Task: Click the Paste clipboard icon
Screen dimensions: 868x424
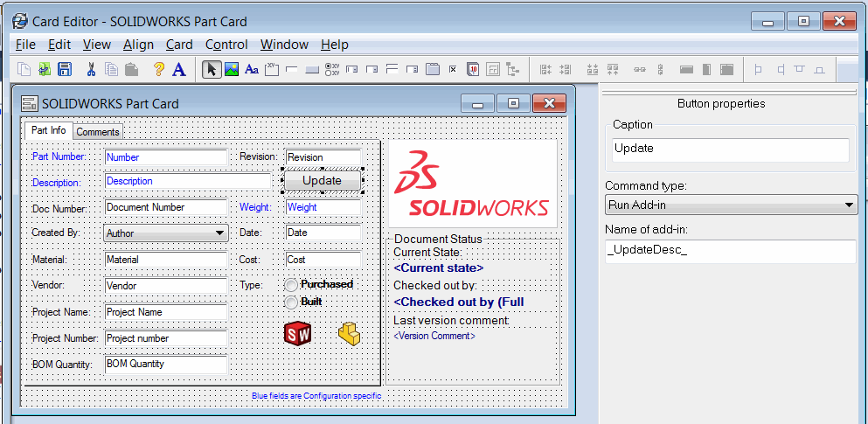Action: point(132,69)
